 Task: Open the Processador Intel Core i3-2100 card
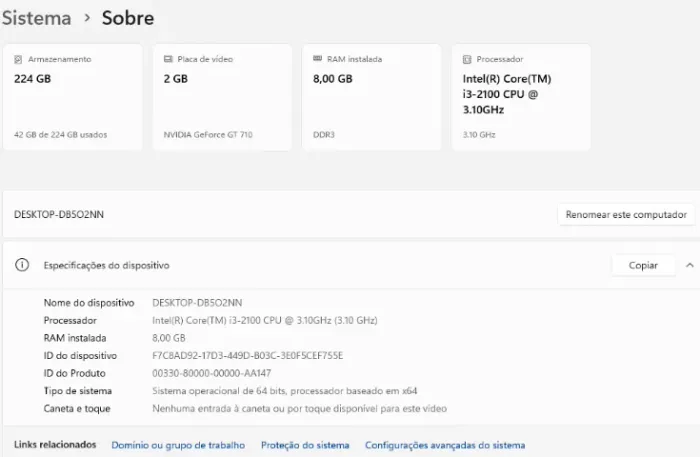click(521, 97)
